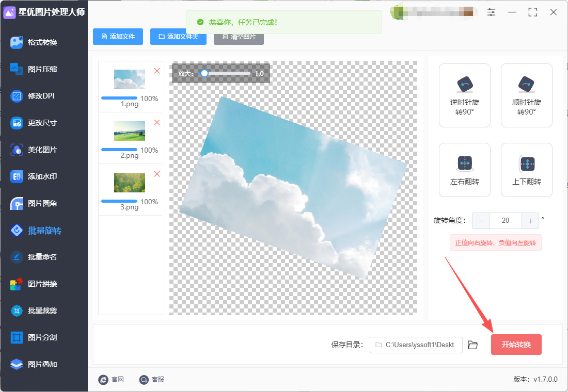The image size is (568, 392).
Task: Select the 3.png flowers thumbnail
Action: [129, 183]
